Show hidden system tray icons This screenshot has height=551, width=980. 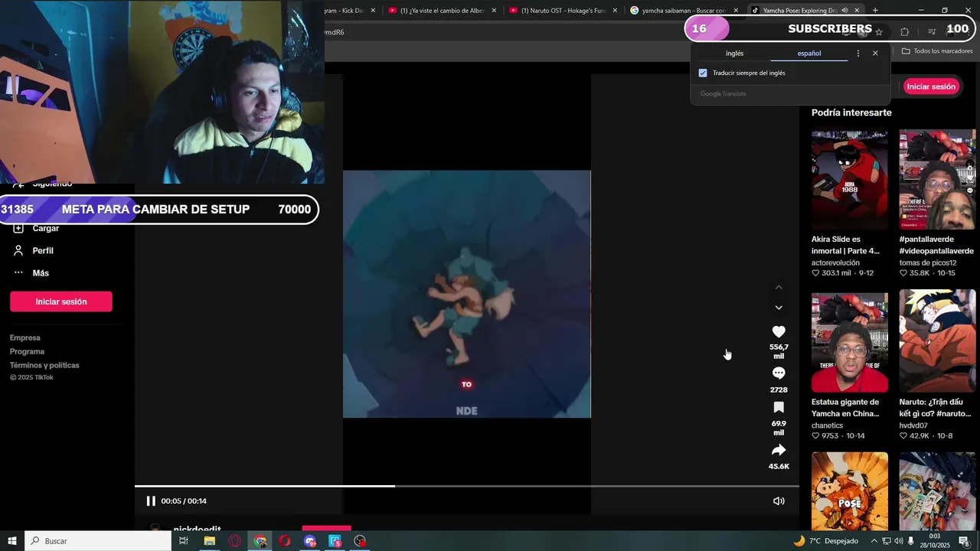874,541
